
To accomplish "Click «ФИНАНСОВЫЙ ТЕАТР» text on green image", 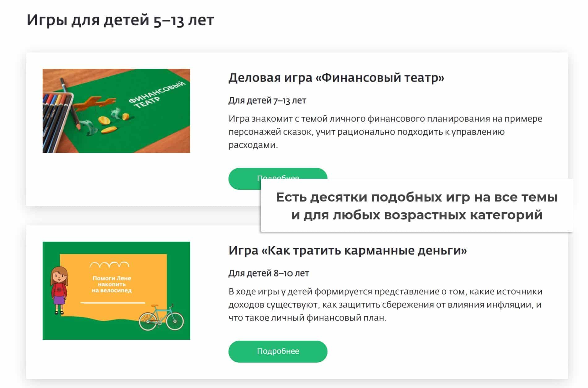I will coord(156,94).
